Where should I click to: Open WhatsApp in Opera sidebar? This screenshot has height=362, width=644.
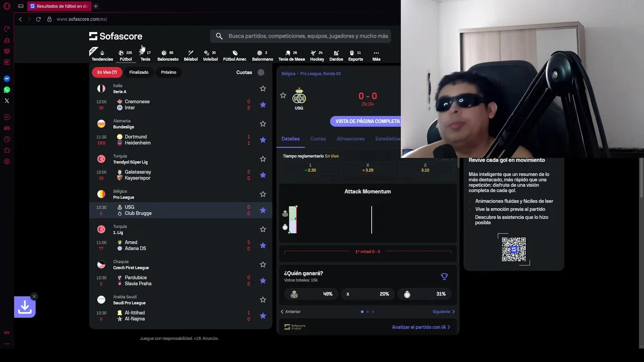click(x=7, y=89)
